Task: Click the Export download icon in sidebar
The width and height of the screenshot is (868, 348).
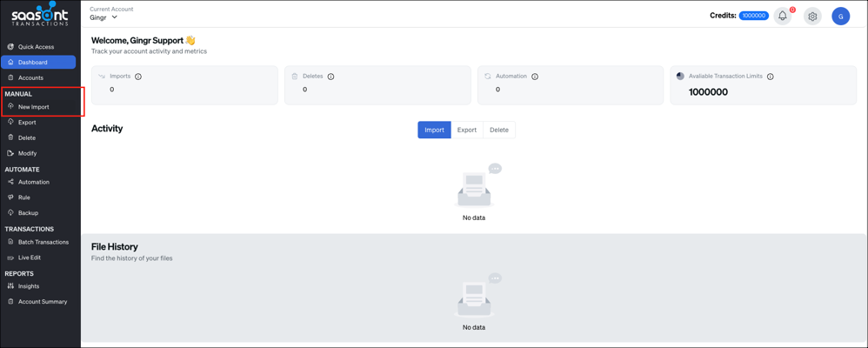Action: (10, 122)
